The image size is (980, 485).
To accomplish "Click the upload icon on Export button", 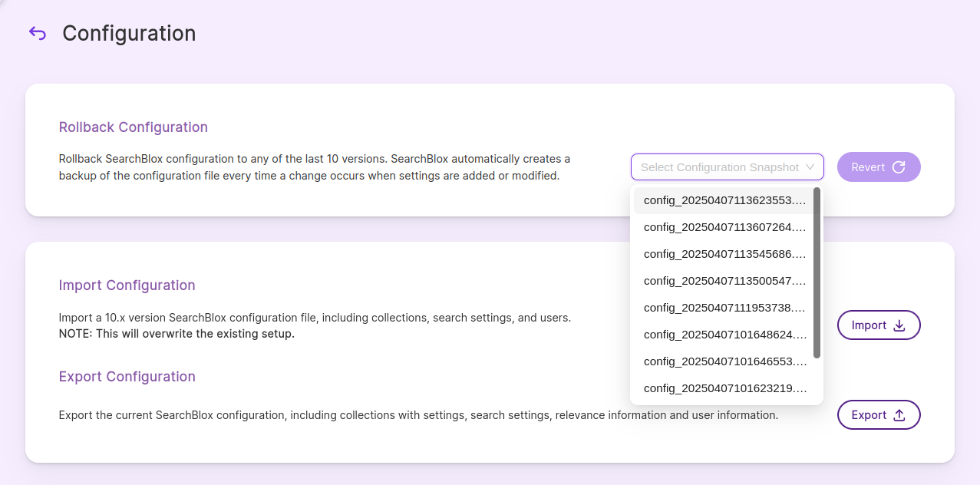I will [899, 415].
